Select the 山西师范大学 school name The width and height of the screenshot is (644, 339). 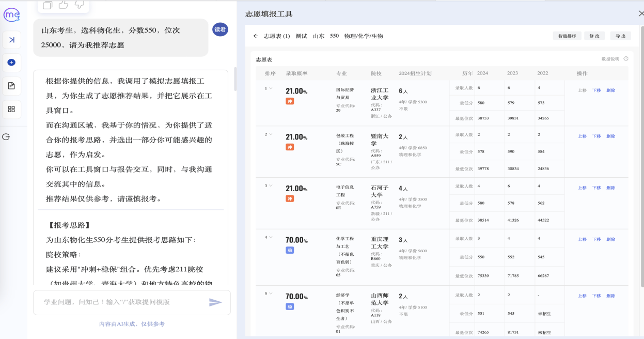pyautogui.click(x=380, y=299)
